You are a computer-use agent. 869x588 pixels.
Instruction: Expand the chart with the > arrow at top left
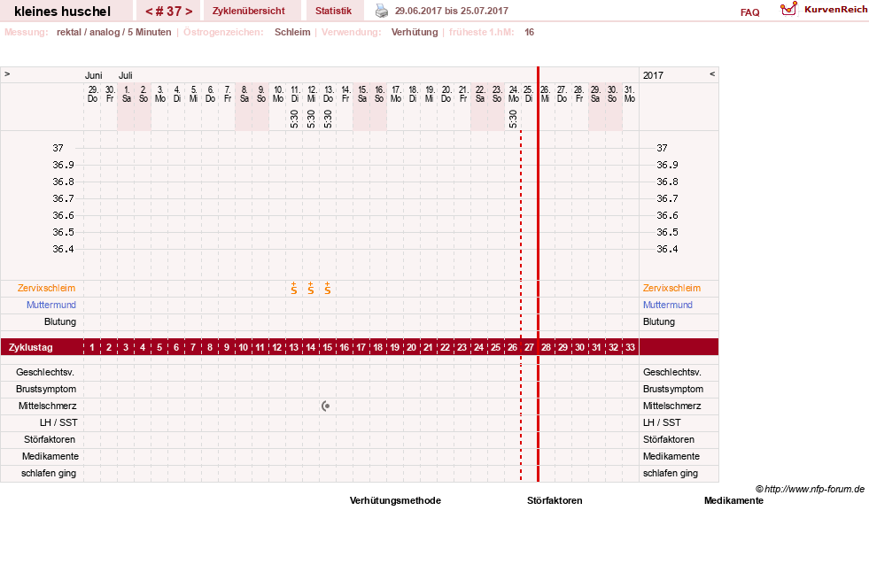7,73
